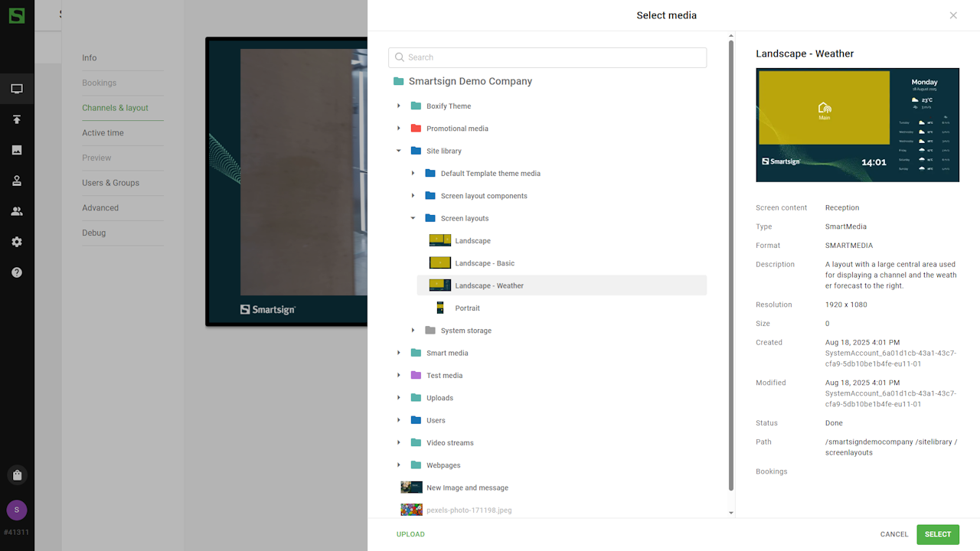The height and width of the screenshot is (551, 980).
Task: Select the Portrait layout item
Action: pos(467,308)
